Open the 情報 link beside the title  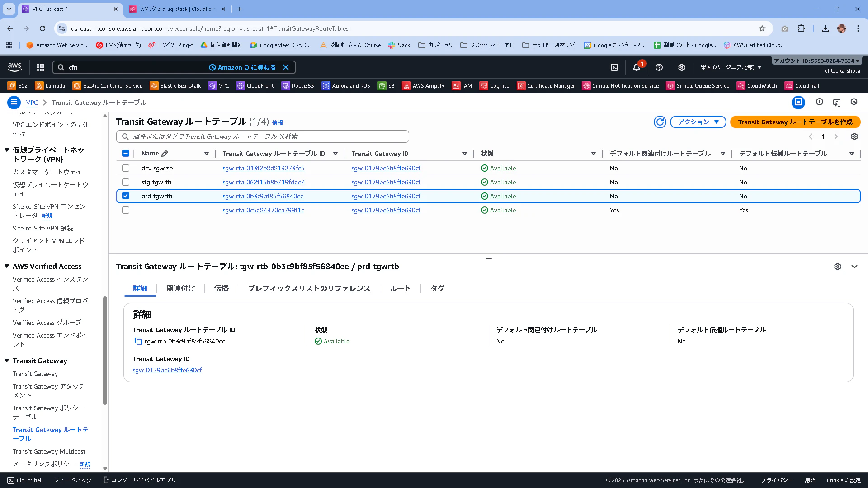click(x=278, y=122)
